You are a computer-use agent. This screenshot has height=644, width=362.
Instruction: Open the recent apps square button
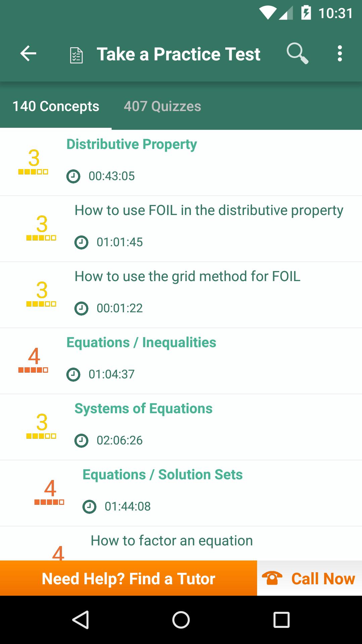(x=282, y=620)
